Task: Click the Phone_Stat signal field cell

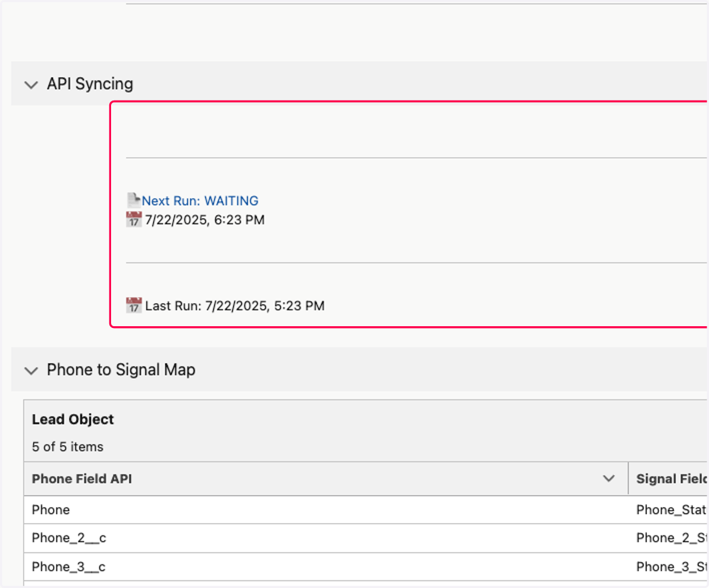Action: tap(669, 509)
